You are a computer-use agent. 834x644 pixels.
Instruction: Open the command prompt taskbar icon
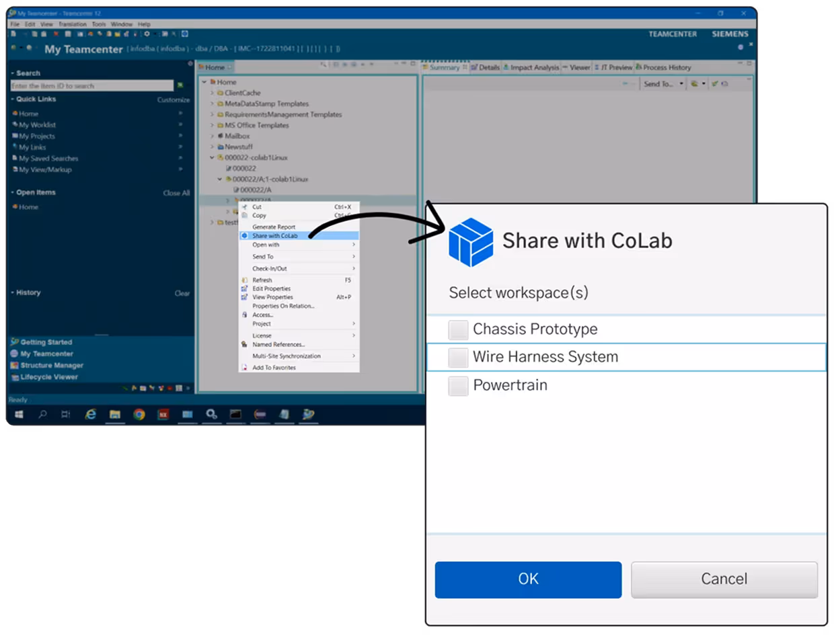(x=235, y=415)
